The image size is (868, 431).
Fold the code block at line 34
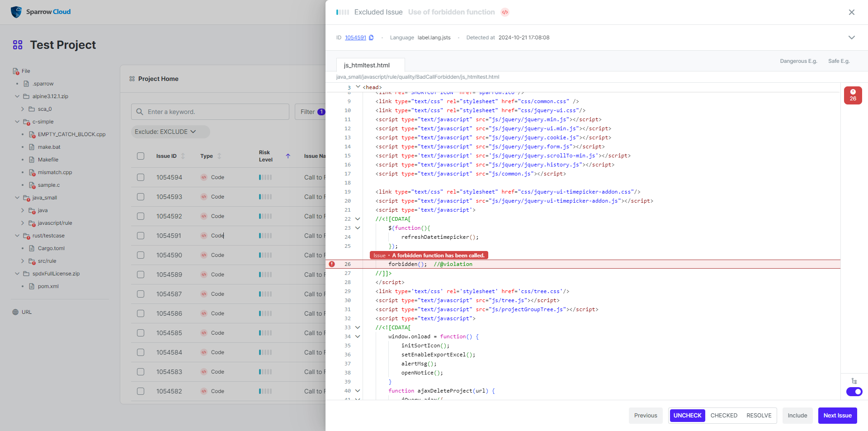[358, 336]
